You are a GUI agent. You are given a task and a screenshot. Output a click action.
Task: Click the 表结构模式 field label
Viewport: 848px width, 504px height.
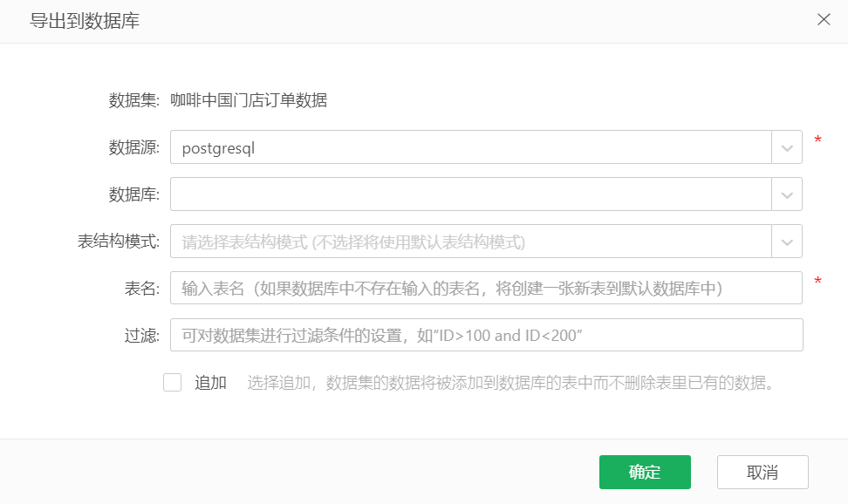tap(119, 242)
